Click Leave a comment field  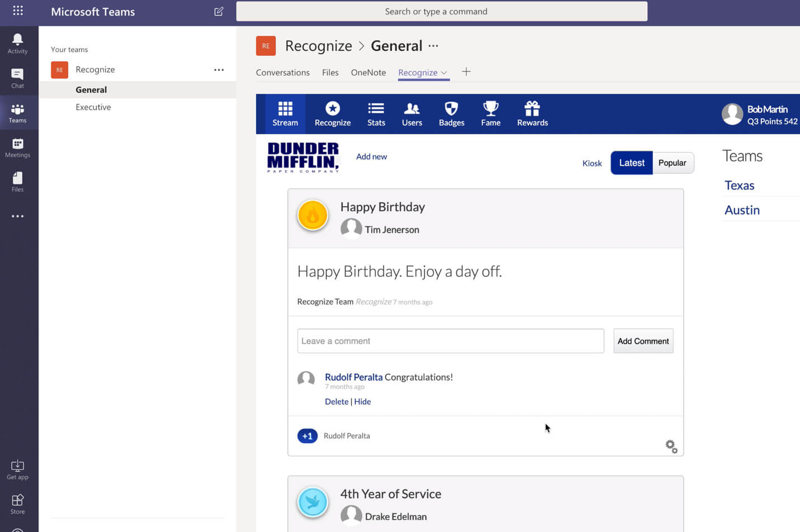click(451, 341)
